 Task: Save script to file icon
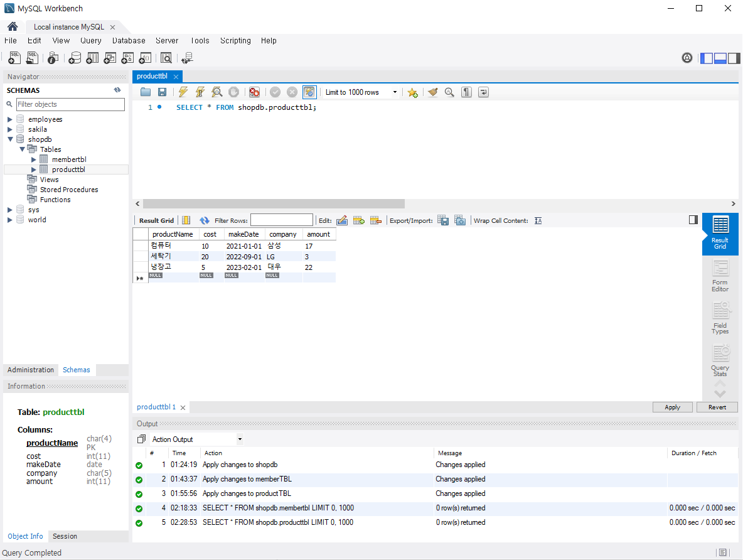click(162, 92)
